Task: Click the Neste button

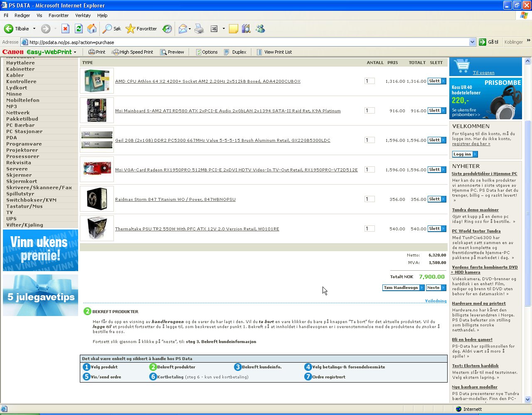Action: tap(436, 288)
